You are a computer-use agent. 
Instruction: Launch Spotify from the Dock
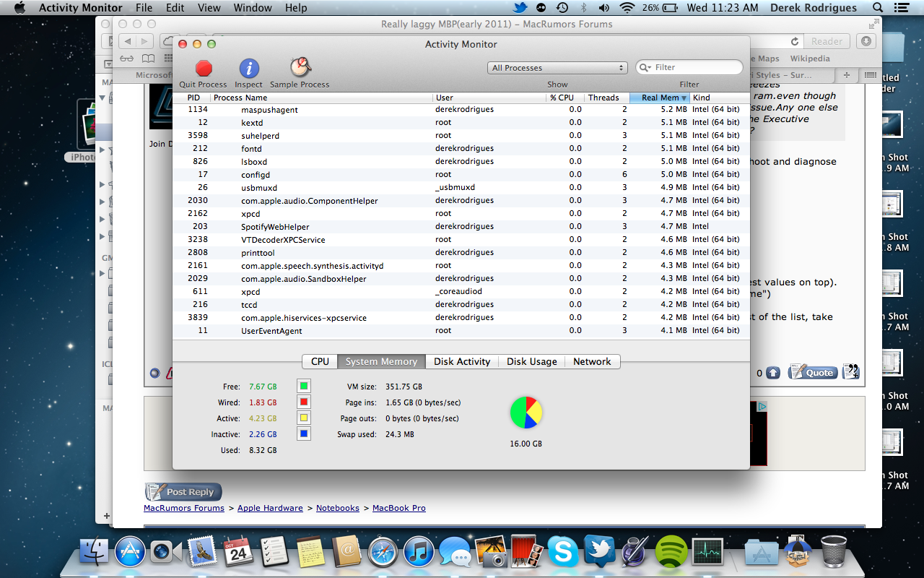point(671,553)
